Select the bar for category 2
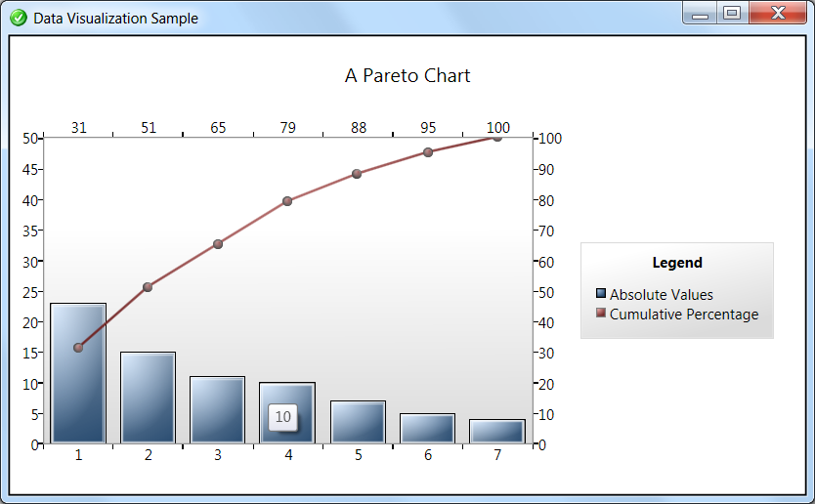 [149, 398]
